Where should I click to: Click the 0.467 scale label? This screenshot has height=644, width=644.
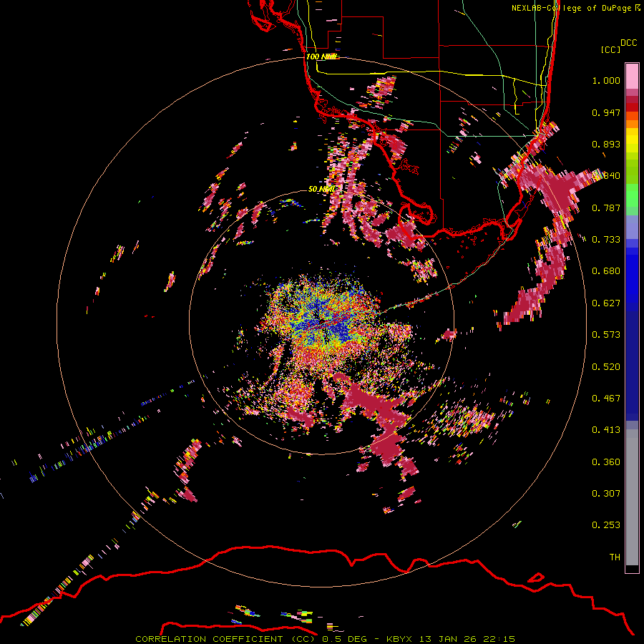click(606, 399)
